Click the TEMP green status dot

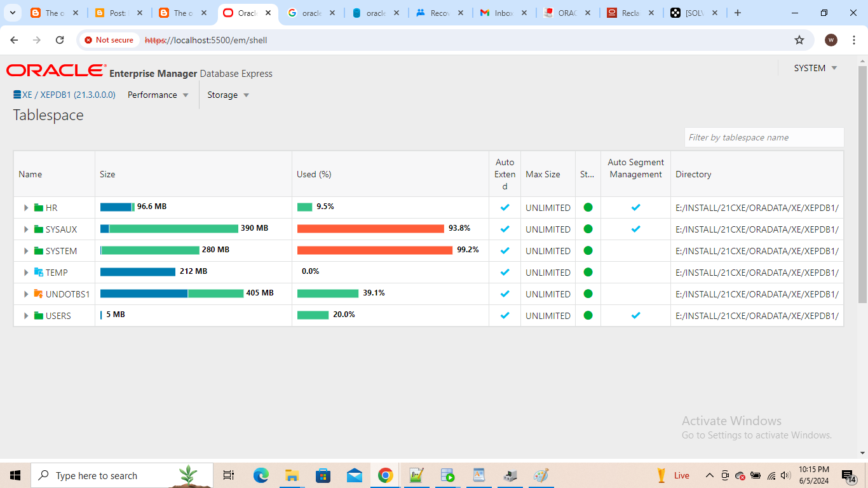(x=588, y=272)
